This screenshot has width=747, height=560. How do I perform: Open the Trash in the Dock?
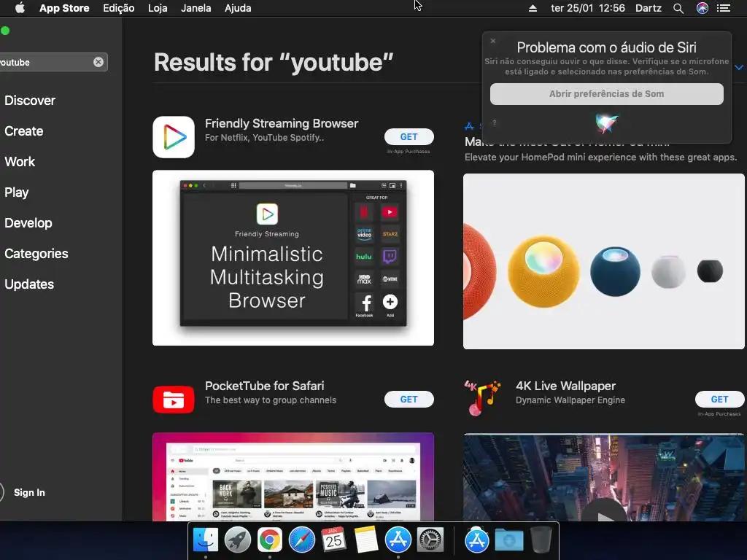[x=541, y=540]
